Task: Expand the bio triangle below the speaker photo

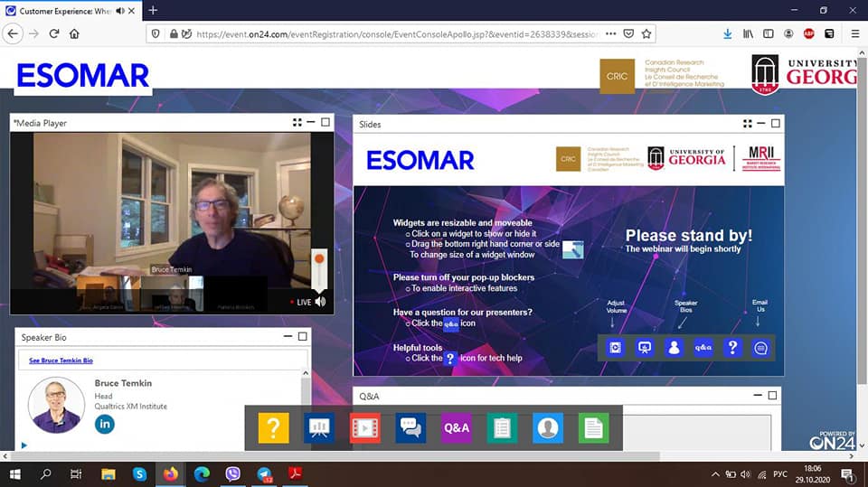Action: (24, 445)
